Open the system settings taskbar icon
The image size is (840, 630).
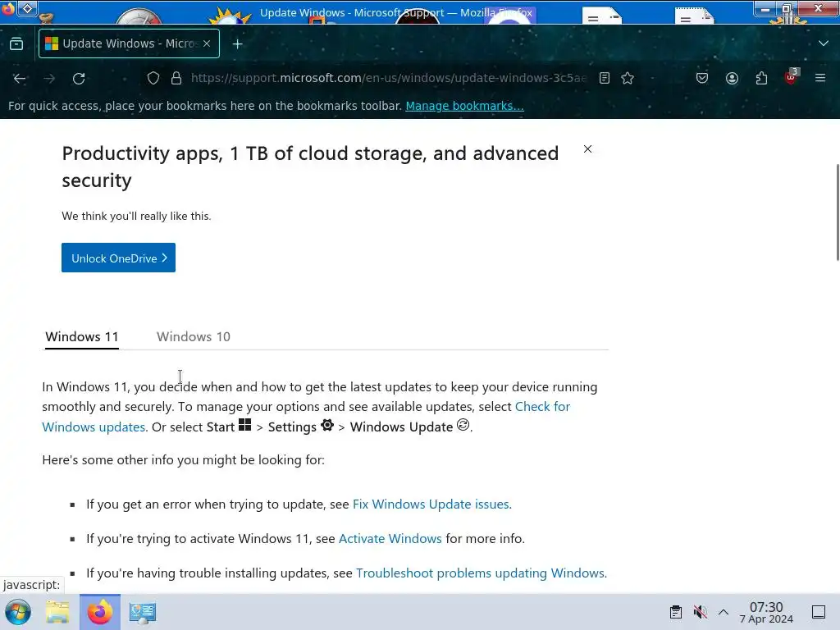tap(143, 612)
